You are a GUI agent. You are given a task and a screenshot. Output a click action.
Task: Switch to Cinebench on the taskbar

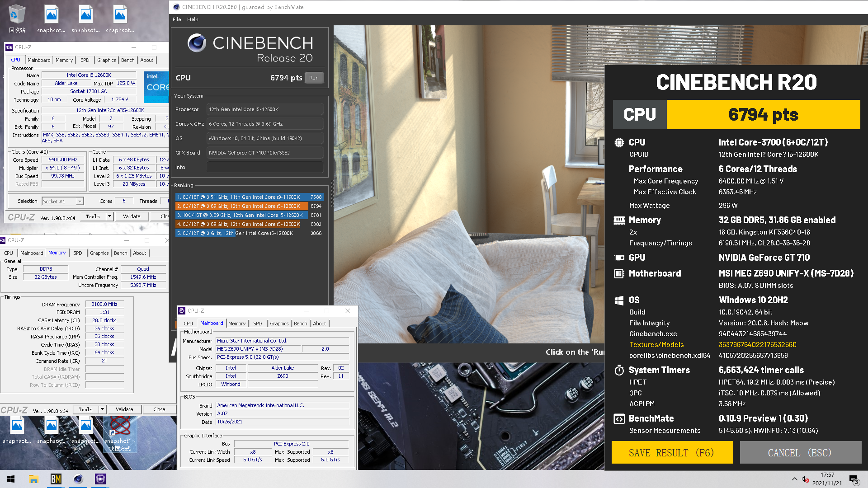[78, 479]
